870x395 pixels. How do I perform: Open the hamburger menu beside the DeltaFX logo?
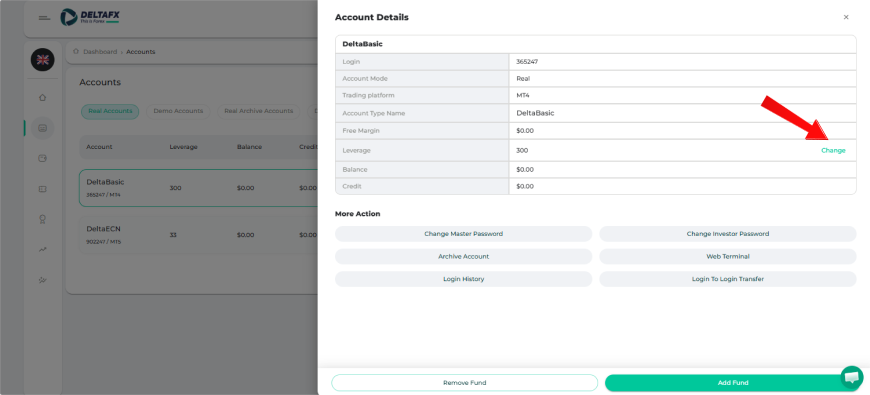(44, 18)
